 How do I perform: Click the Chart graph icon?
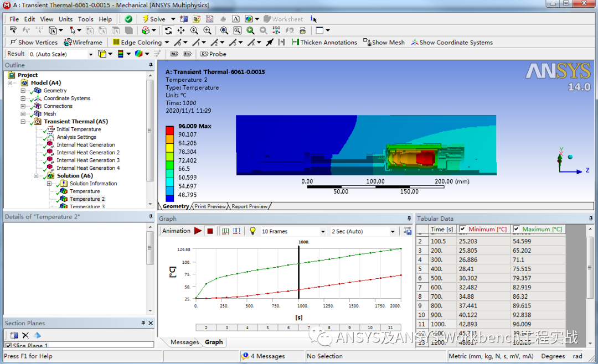point(210,19)
